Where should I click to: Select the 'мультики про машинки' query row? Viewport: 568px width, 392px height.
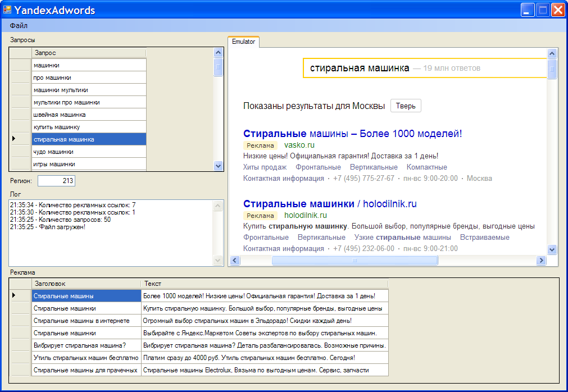click(x=89, y=102)
